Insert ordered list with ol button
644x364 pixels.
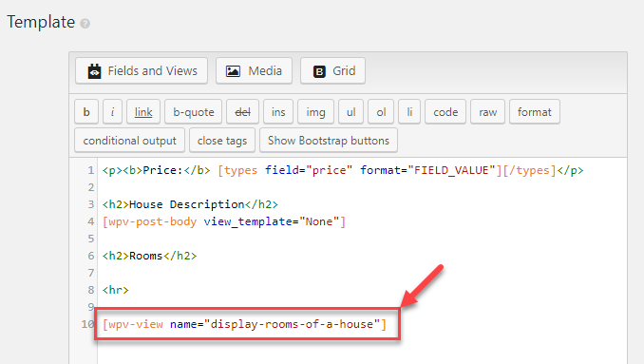[381, 112]
